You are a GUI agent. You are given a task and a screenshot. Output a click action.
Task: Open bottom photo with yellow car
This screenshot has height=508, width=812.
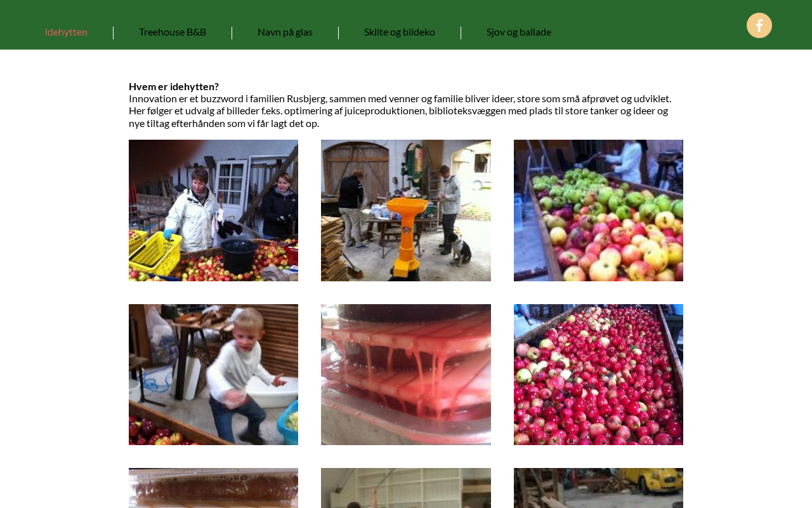pos(598,488)
